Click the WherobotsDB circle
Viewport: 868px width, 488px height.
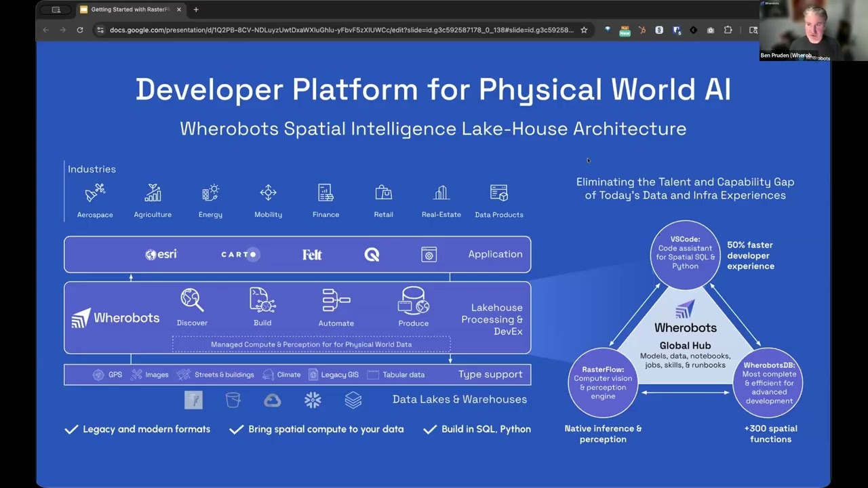[768, 383]
